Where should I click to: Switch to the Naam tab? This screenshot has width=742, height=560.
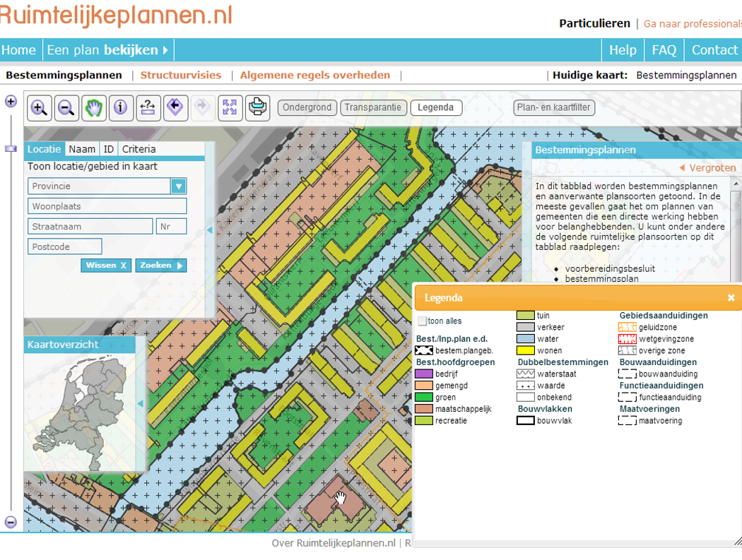[x=82, y=149]
